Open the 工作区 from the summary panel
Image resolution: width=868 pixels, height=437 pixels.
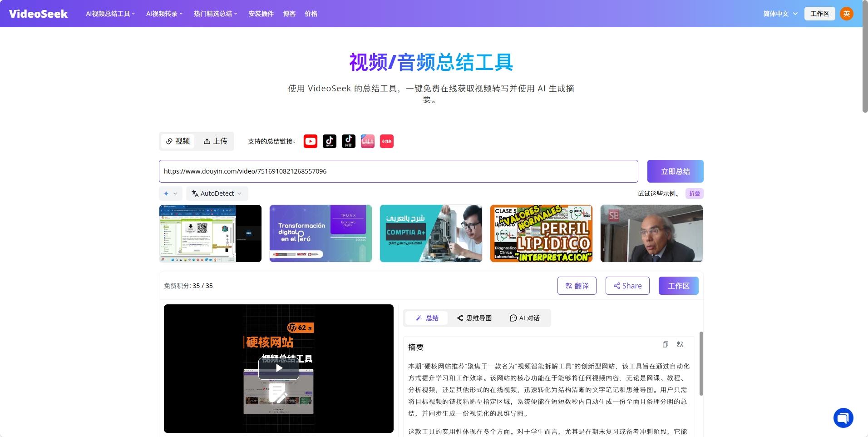point(678,286)
